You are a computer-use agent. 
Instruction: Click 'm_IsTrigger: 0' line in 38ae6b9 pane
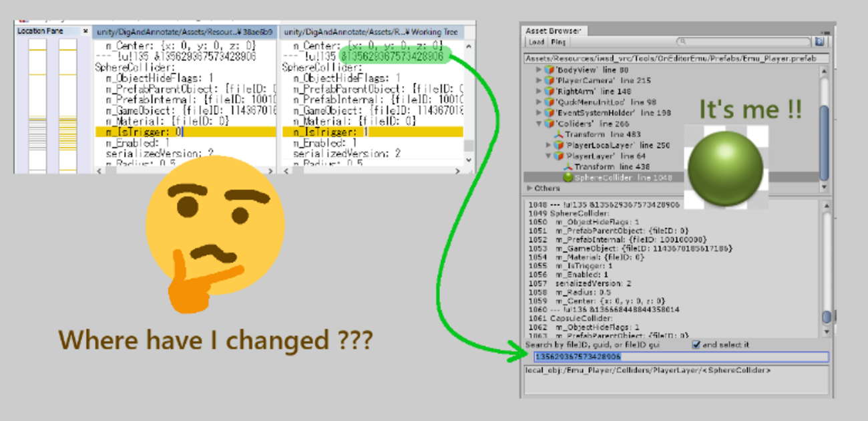[185, 132]
